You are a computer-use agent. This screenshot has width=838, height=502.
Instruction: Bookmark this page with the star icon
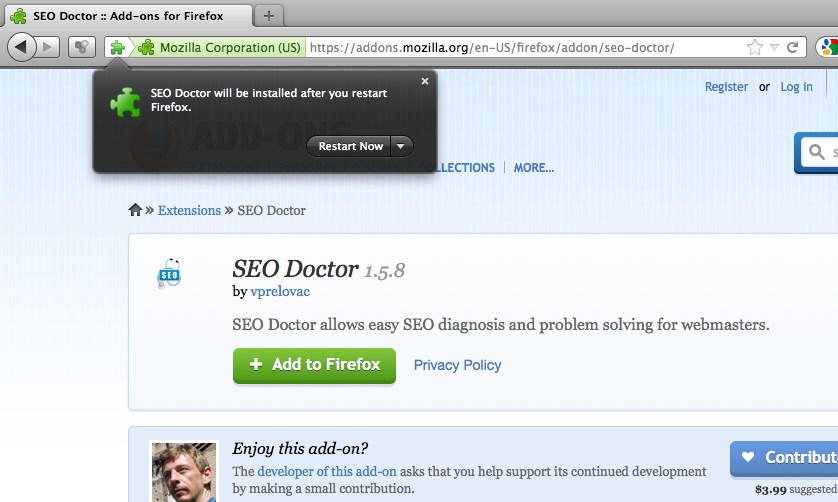[x=755, y=48]
